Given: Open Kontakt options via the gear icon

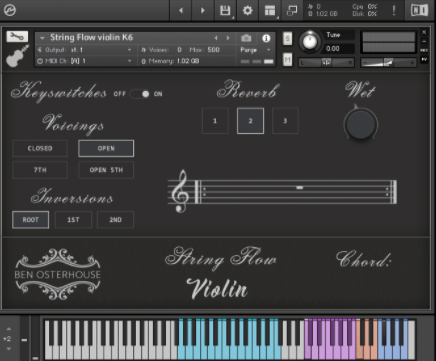Looking at the screenshot, I should pos(247,11).
